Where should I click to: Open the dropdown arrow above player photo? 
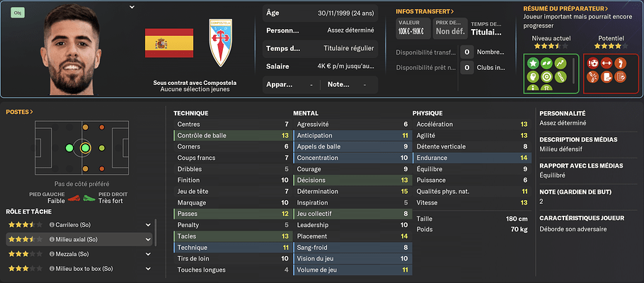coord(132,7)
